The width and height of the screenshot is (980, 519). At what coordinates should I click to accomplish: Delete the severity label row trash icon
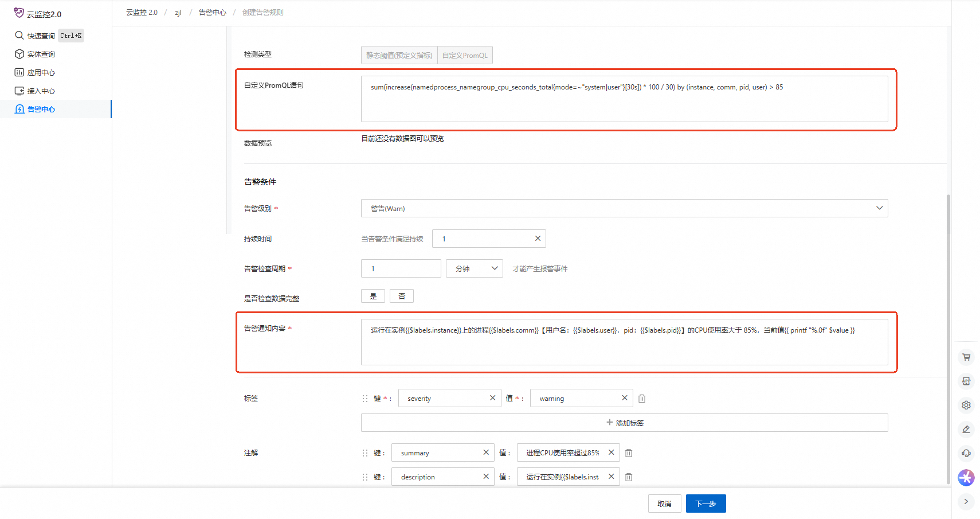tap(642, 399)
